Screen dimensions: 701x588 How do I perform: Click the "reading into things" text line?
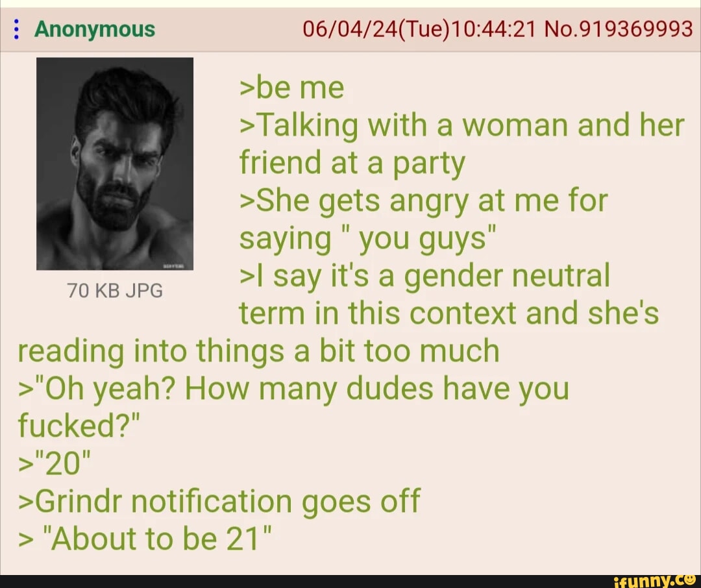pyautogui.click(x=258, y=351)
